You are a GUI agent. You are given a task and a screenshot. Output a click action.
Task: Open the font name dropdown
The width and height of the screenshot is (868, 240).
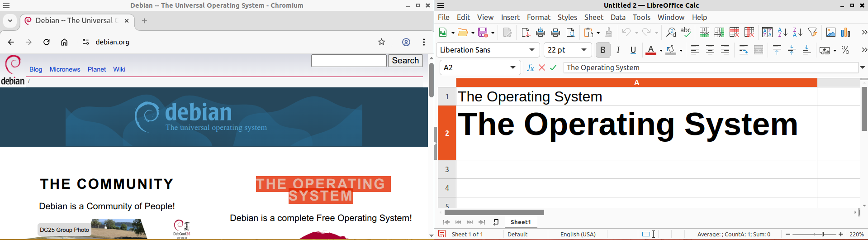532,50
